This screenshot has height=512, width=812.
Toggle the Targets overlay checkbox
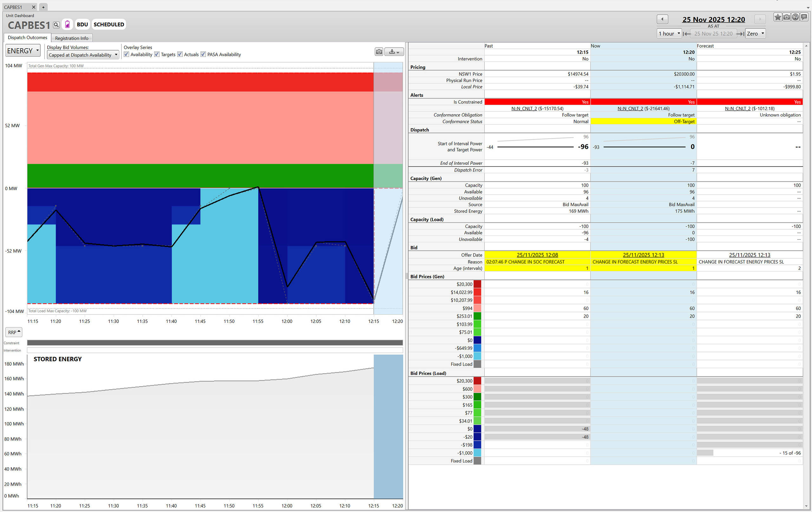(x=157, y=54)
